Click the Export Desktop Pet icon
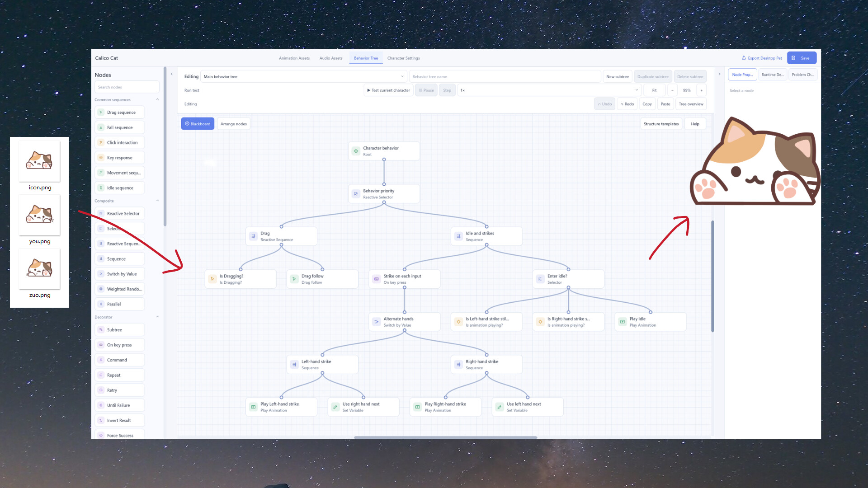This screenshot has height=488, width=868. pyautogui.click(x=744, y=58)
